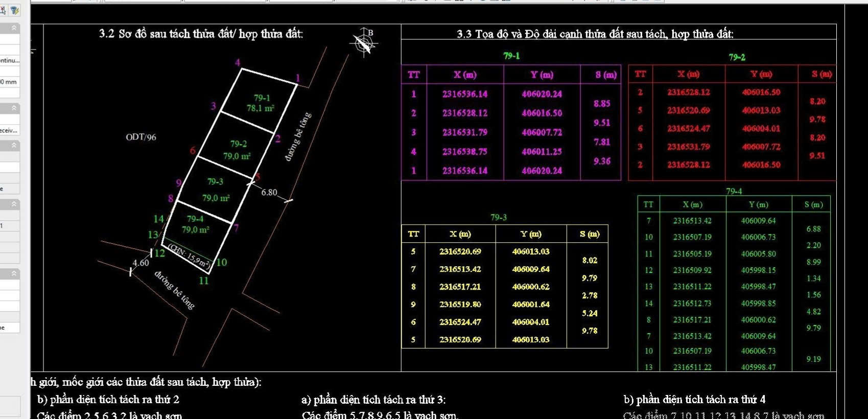
Task: Collapse the palette section containing the '1' value
Action: point(14,204)
